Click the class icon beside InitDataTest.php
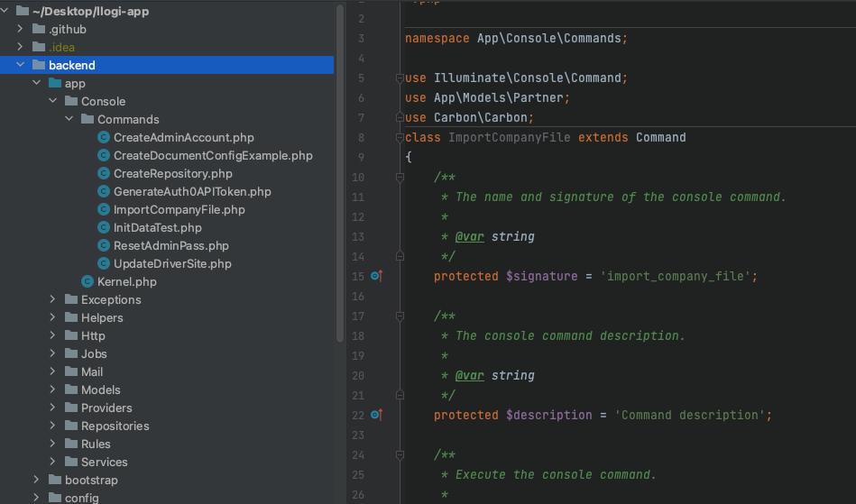Viewport: 856px width, 504px height. point(104,227)
